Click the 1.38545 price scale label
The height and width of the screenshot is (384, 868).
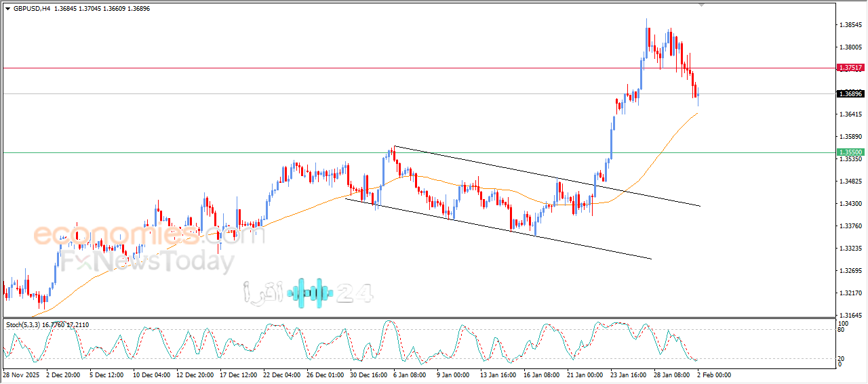tap(850, 25)
